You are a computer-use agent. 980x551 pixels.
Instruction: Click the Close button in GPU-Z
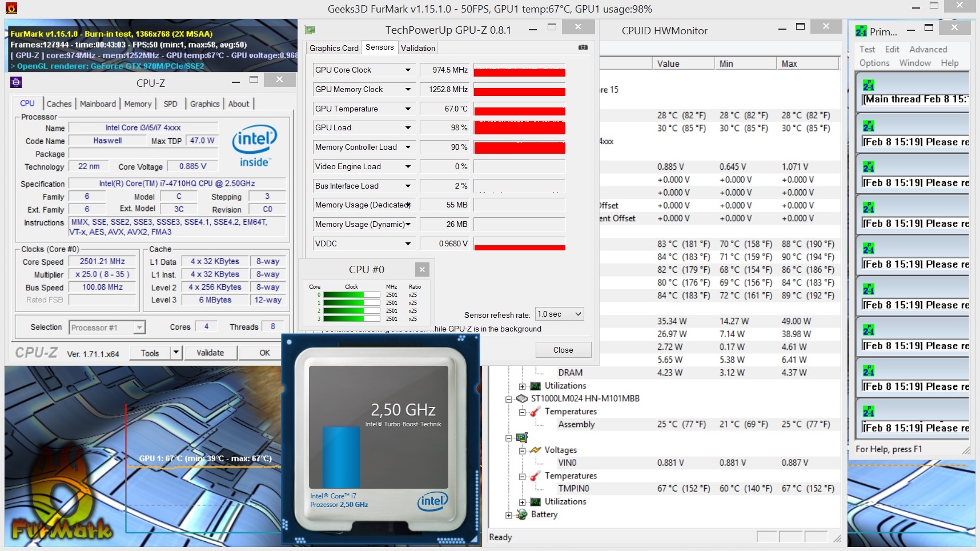pyautogui.click(x=563, y=350)
